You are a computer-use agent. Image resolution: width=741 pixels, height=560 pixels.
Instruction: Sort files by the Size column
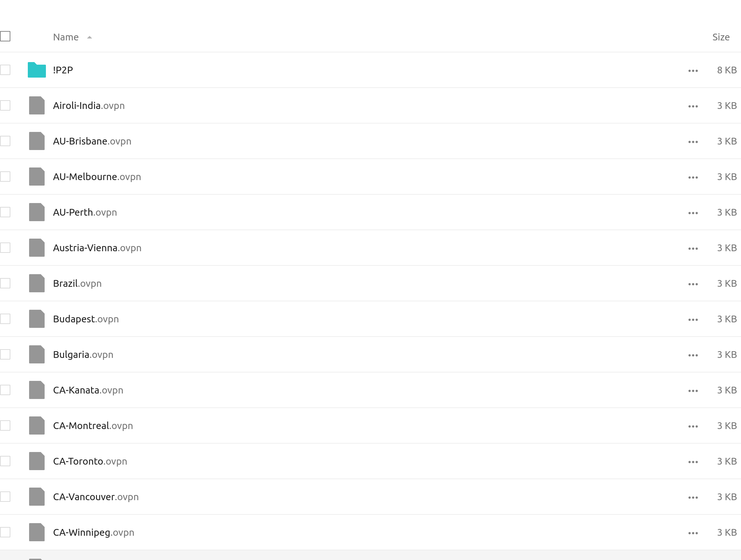coord(721,37)
